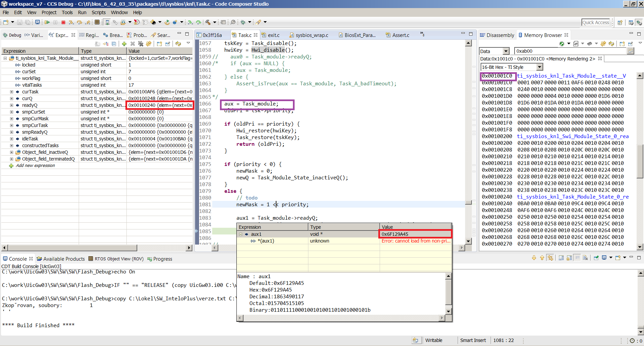Click the Resume debug button
This screenshot has width=644, height=346.
click(x=47, y=22)
